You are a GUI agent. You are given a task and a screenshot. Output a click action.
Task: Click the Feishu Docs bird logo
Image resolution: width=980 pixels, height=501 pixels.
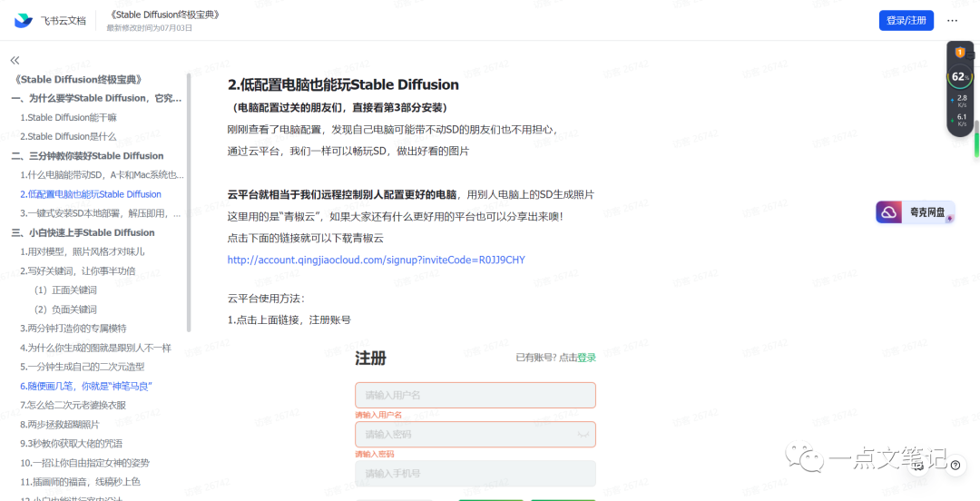24,21
